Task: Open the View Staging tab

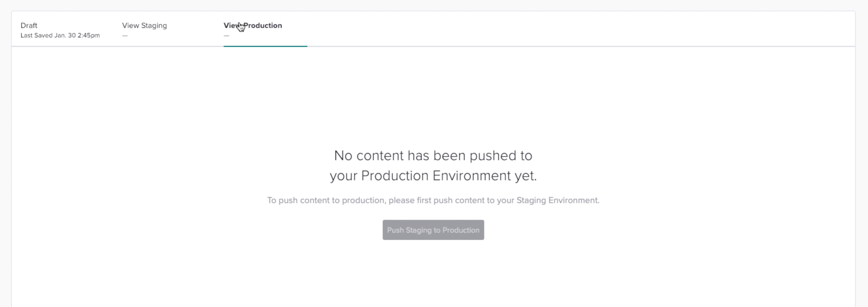Action: [144, 30]
